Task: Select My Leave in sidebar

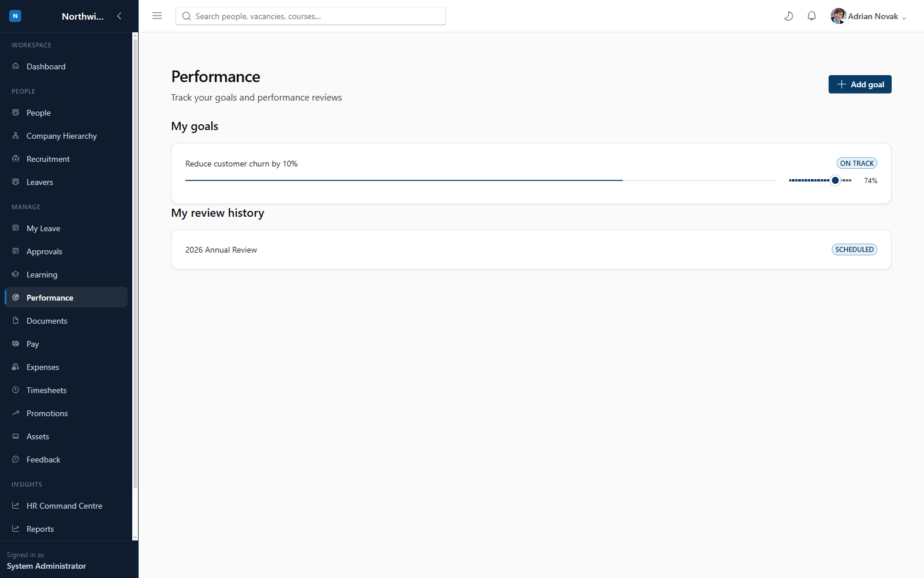Action: (x=66, y=228)
